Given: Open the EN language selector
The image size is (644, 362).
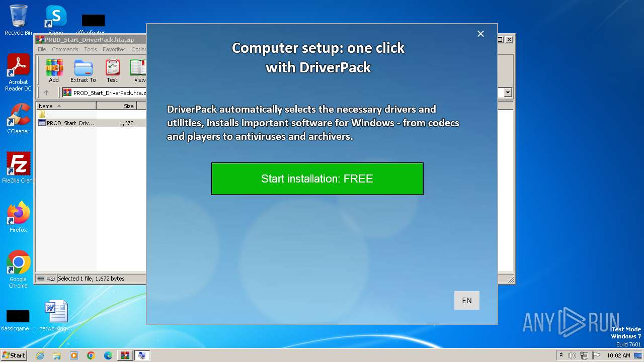Looking at the screenshot, I should [466, 300].
